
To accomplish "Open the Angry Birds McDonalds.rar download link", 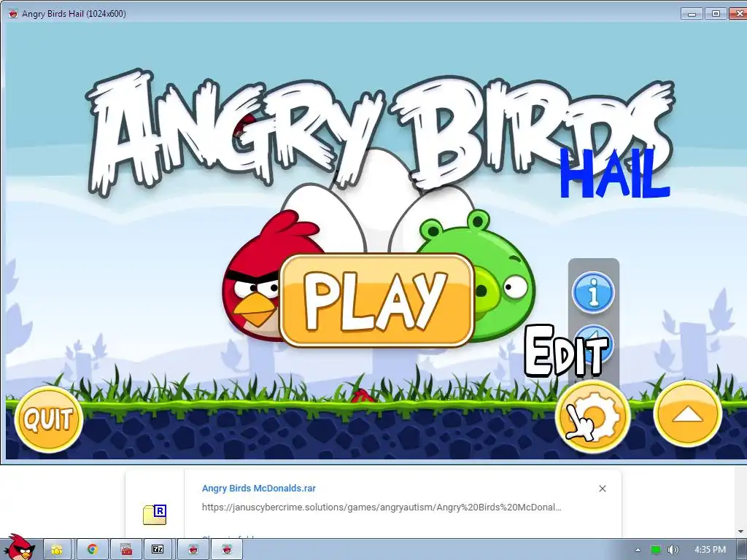I will pos(259,488).
